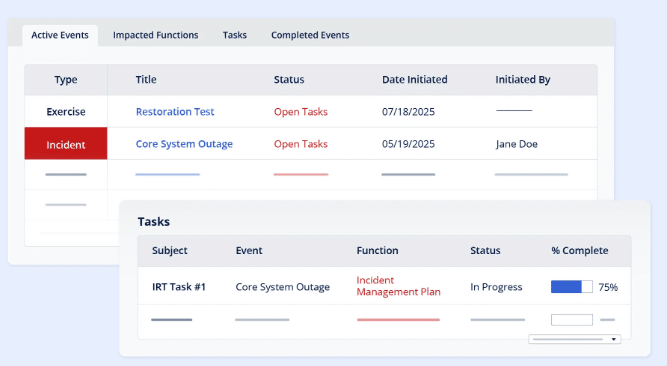Switch to Completed Events tab
The height and width of the screenshot is (366, 667).
(310, 35)
